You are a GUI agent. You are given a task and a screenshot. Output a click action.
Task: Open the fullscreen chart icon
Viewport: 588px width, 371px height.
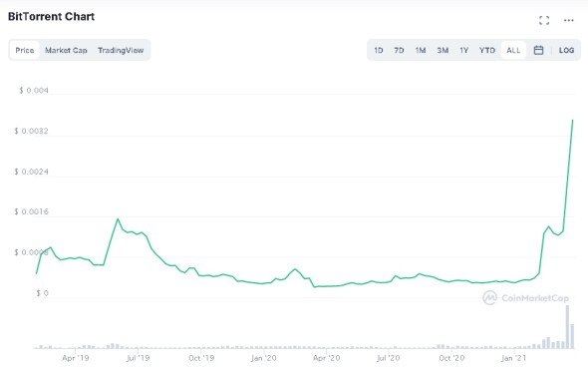[x=544, y=20]
